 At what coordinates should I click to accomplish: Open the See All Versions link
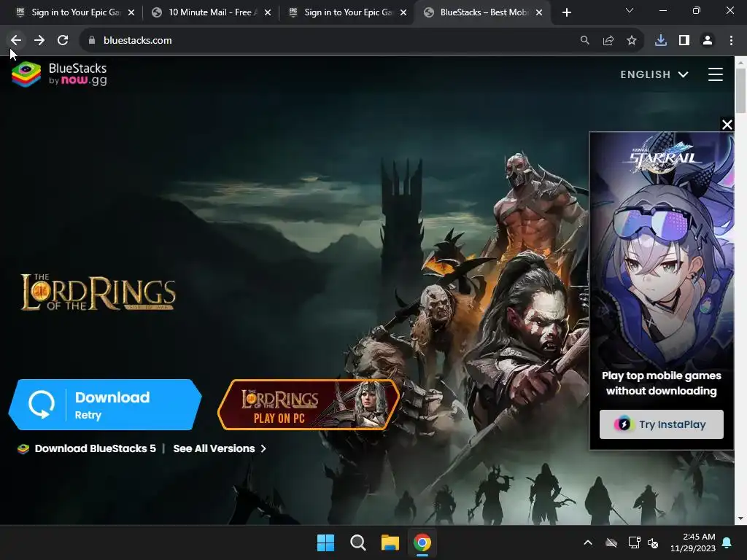tap(220, 448)
